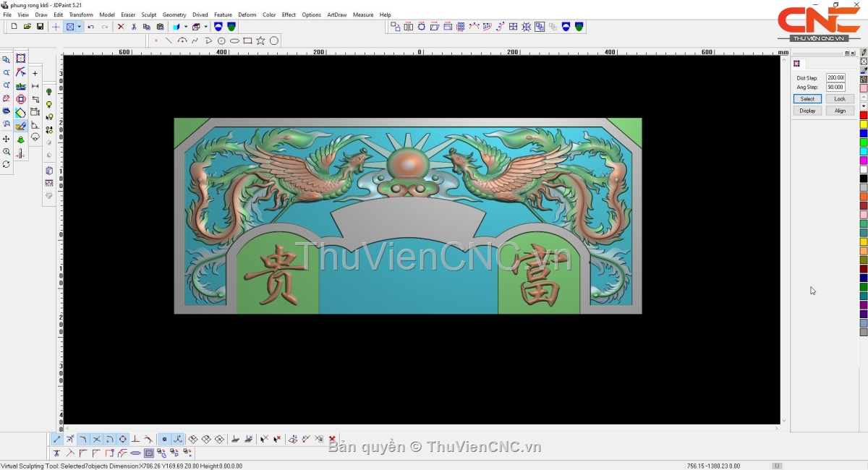Image resolution: width=868 pixels, height=470 pixels.
Task: Click the pan move arrows tool
Action: [7, 139]
